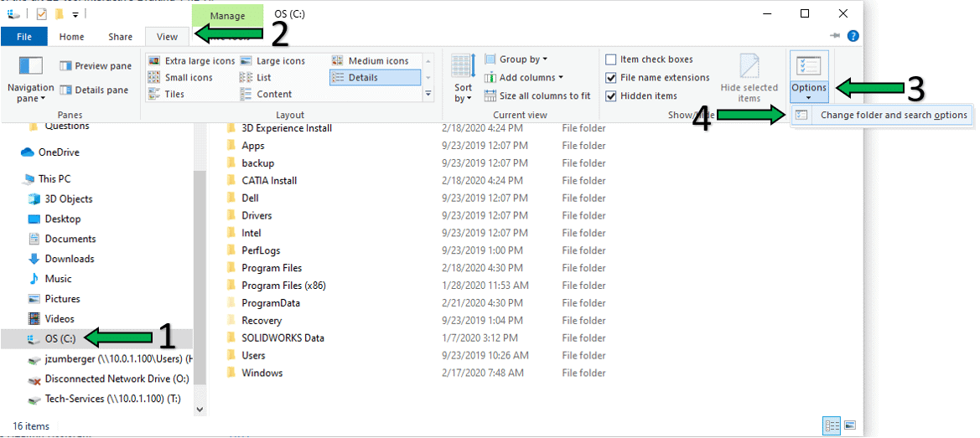Open the Manage contextual tab

click(x=227, y=16)
